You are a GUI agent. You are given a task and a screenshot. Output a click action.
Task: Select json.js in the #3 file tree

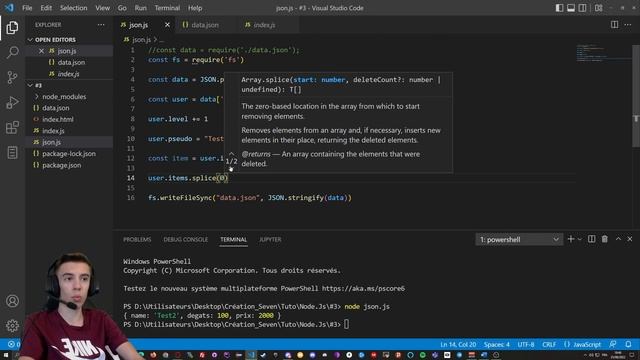[51, 142]
